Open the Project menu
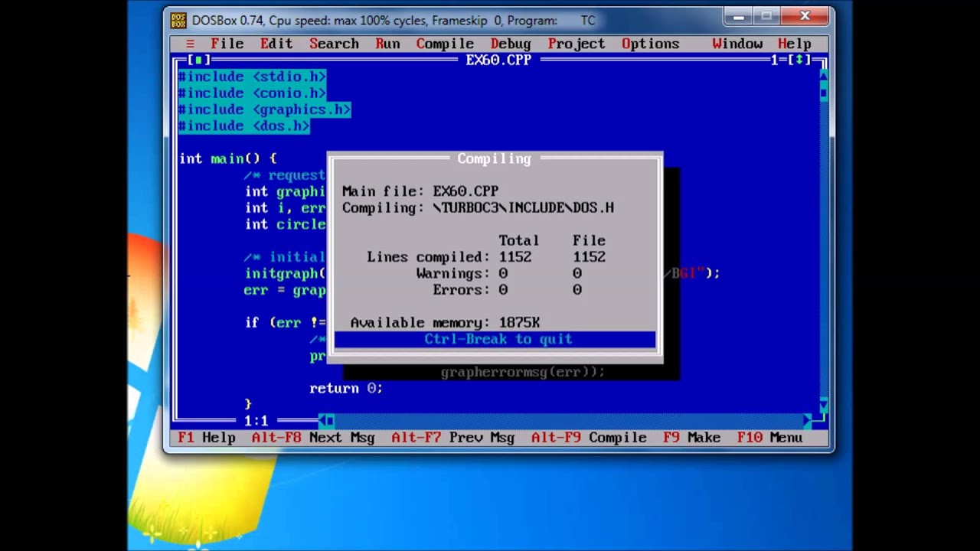Viewport: 980px width, 551px height. pos(577,44)
